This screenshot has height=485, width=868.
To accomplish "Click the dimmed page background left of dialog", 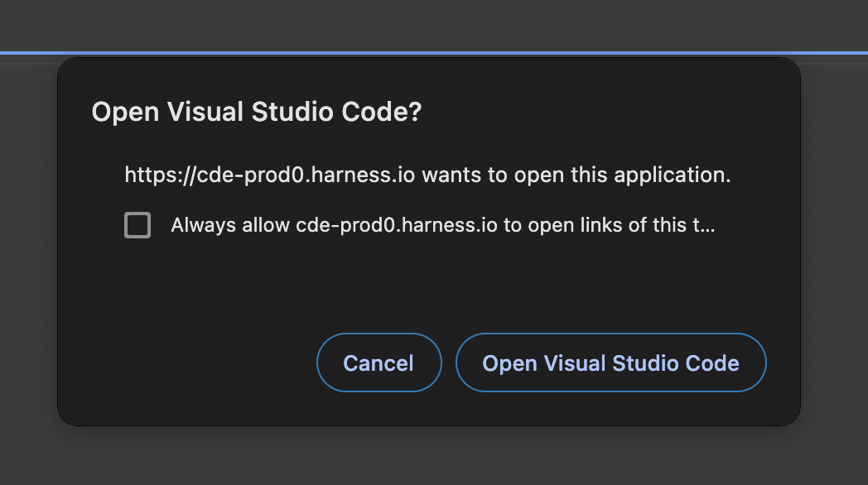I will [28, 248].
